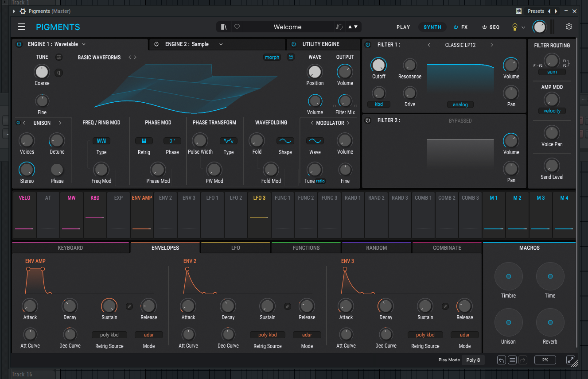This screenshot has width=588, height=379.
Task: Switch to the LFO tab
Action: [x=236, y=248]
